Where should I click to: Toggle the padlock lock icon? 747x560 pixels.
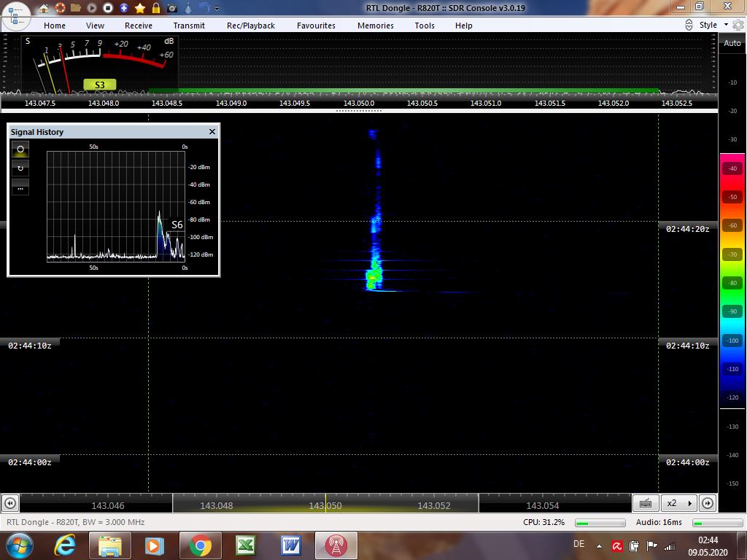156,8
